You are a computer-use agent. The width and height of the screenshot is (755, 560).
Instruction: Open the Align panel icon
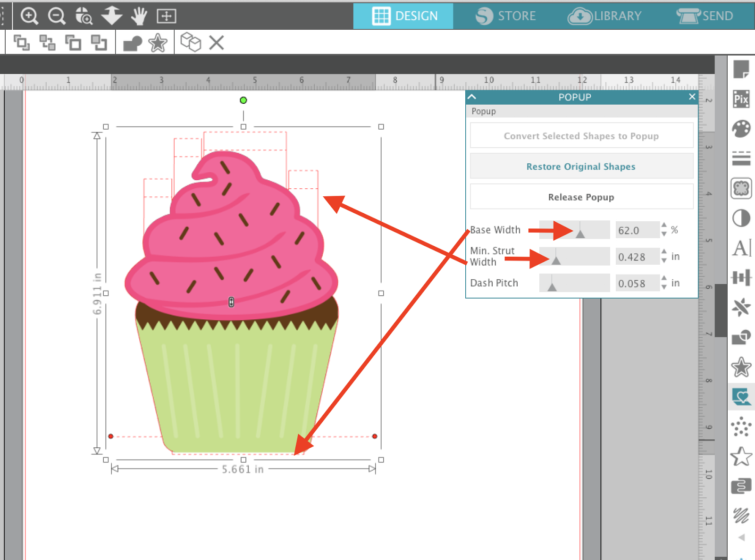(741, 277)
